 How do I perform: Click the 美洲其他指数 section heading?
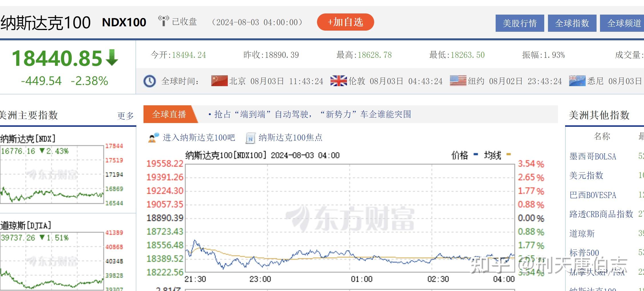(599, 115)
